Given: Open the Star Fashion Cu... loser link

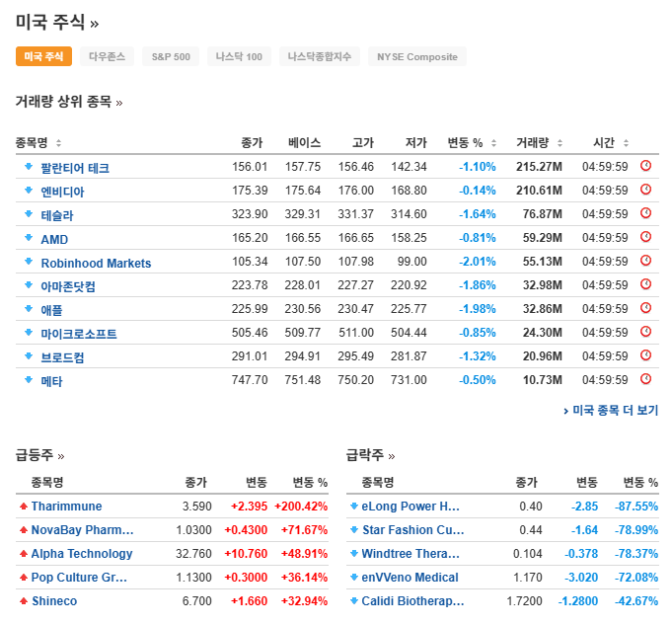Looking at the screenshot, I should (x=413, y=530).
